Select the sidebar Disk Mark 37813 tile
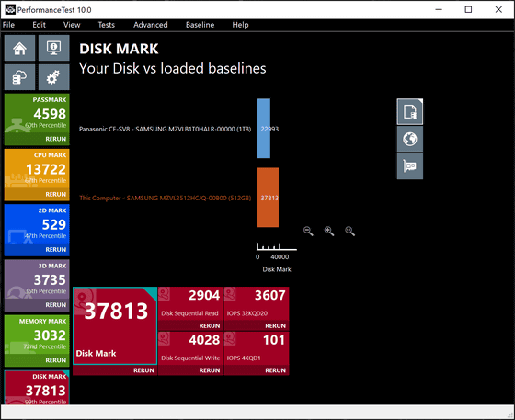The image size is (515, 420). [37, 388]
